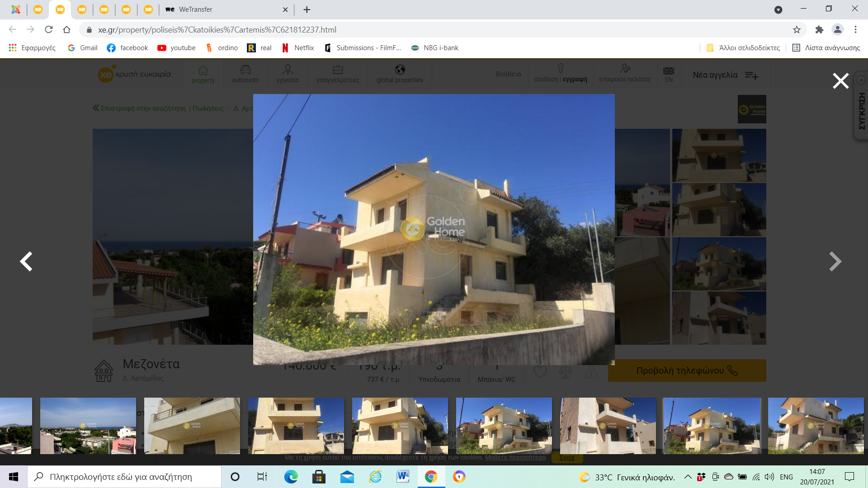The height and width of the screenshot is (488, 868).
Task: Open Chrome extensions puzzle icon
Action: coord(819,30)
